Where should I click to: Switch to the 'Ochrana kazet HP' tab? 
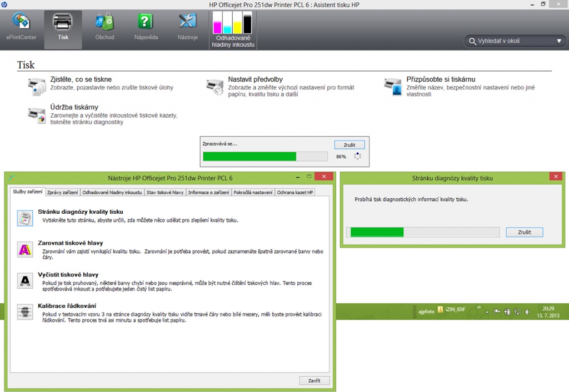295,193
